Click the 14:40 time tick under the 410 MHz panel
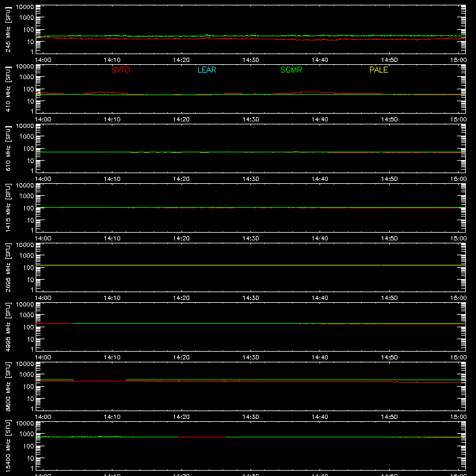The image size is (476, 476). click(x=320, y=120)
